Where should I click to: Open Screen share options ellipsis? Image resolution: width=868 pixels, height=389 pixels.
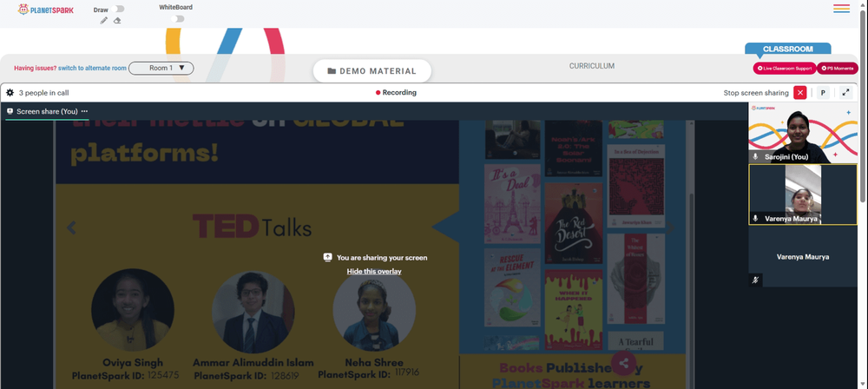click(85, 111)
